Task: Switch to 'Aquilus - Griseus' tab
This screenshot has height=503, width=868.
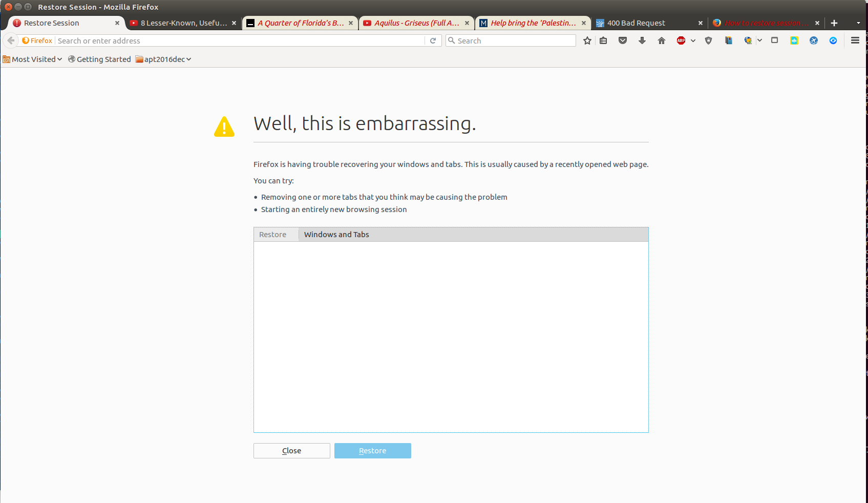Action: pyautogui.click(x=416, y=23)
